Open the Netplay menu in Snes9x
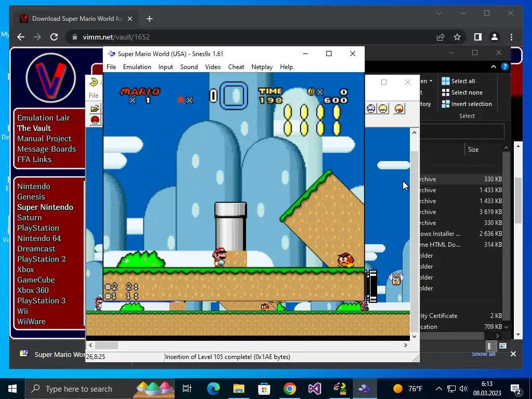 coord(262,67)
